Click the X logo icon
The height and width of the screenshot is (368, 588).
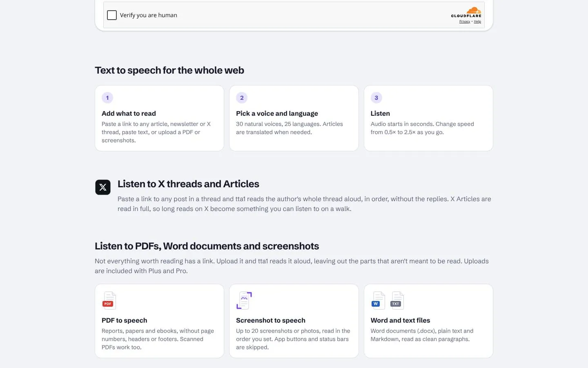pyautogui.click(x=103, y=187)
